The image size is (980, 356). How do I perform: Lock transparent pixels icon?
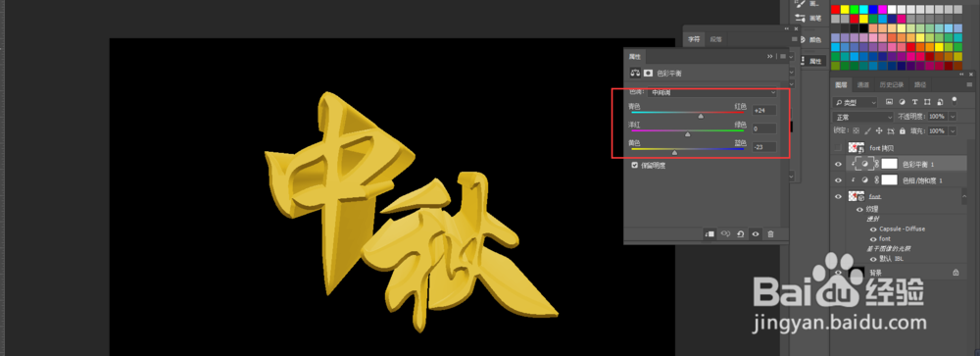click(857, 130)
